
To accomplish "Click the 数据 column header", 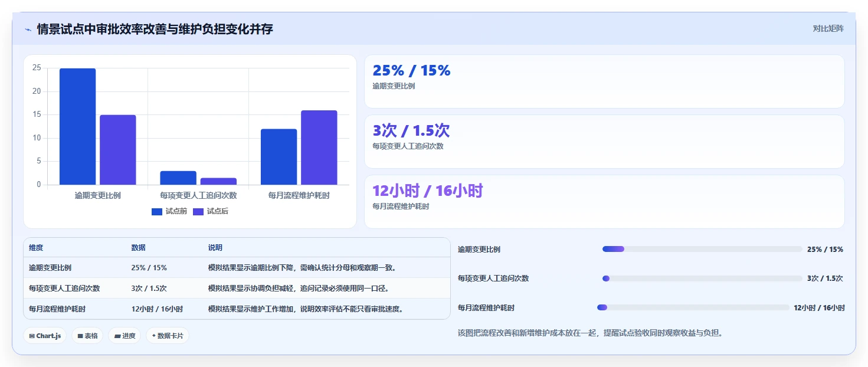I will pyautogui.click(x=138, y=248).
